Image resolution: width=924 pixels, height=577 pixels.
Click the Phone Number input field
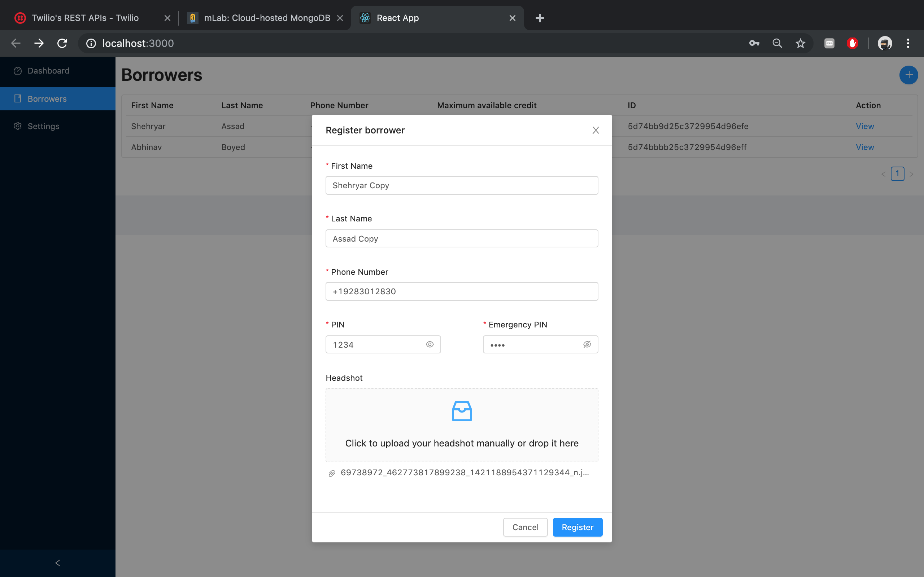pos(461,291)
